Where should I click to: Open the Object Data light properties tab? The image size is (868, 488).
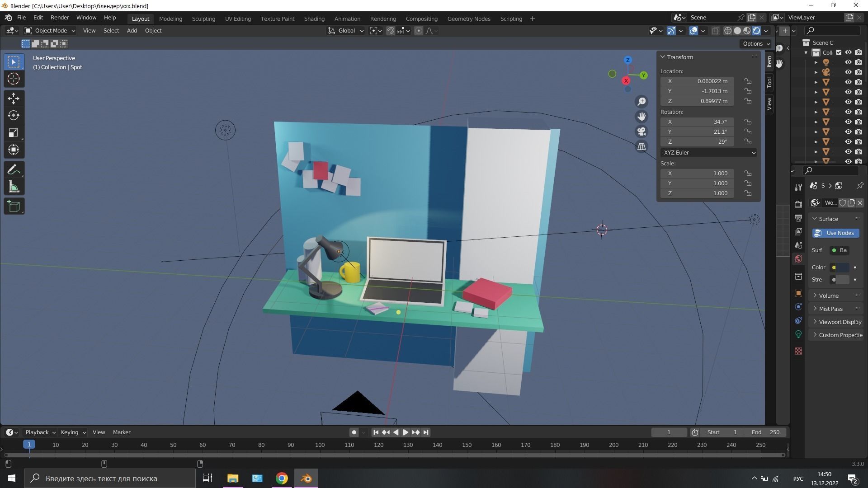click(798, 334)
